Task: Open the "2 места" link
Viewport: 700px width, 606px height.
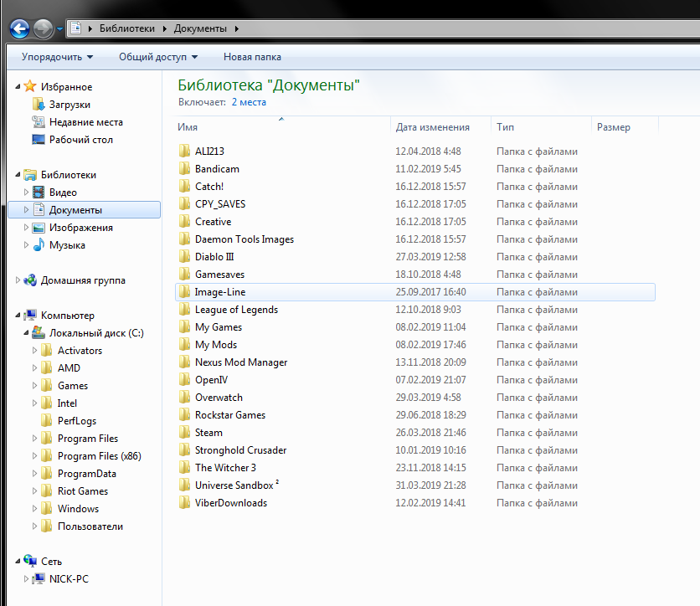Action: pos(249,102)
